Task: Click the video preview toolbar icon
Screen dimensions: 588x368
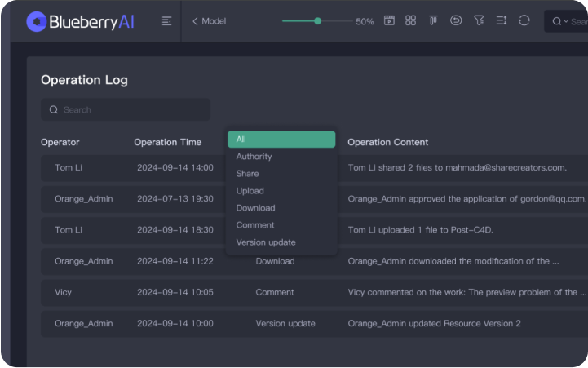Action: point(390,20)
